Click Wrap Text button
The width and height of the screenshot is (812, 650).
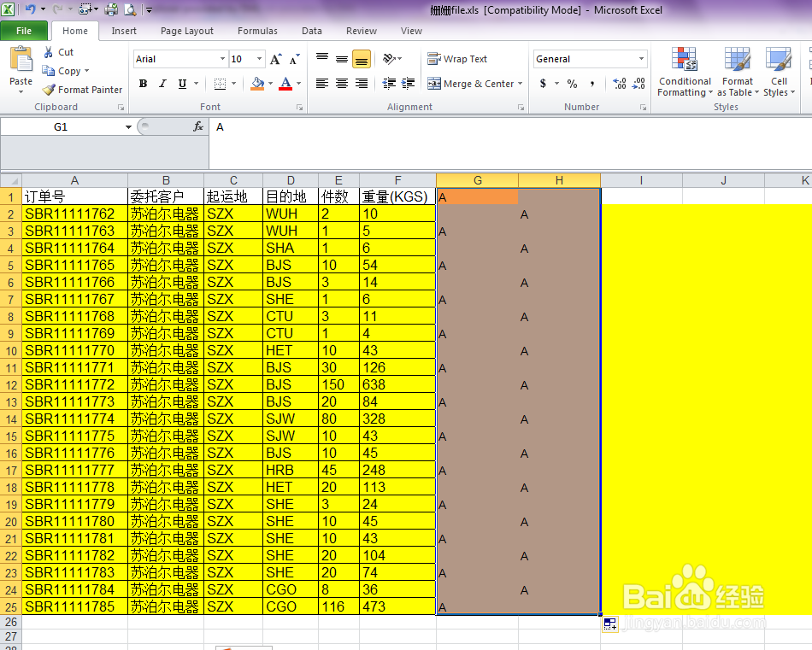457,59
